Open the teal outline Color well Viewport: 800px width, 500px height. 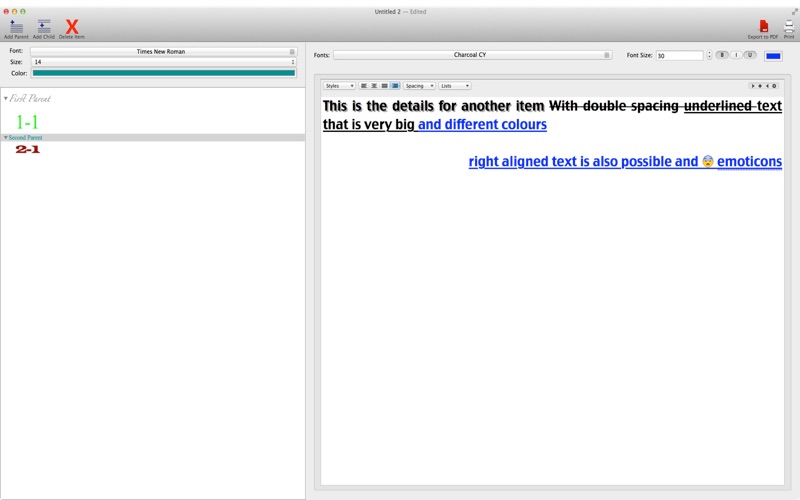pyautogui.click(x=164, y=73)
